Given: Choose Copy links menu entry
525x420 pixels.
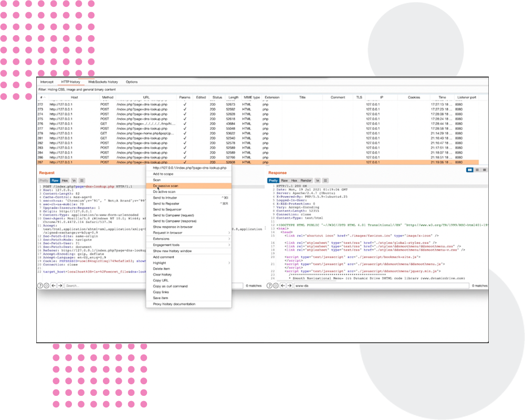Looking at the screenshot, I should coord(189,292).
